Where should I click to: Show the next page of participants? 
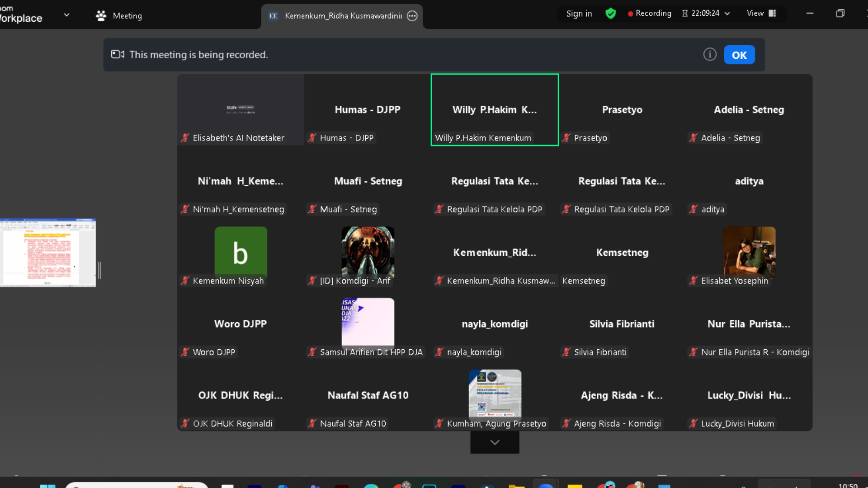tap(495, 442)
